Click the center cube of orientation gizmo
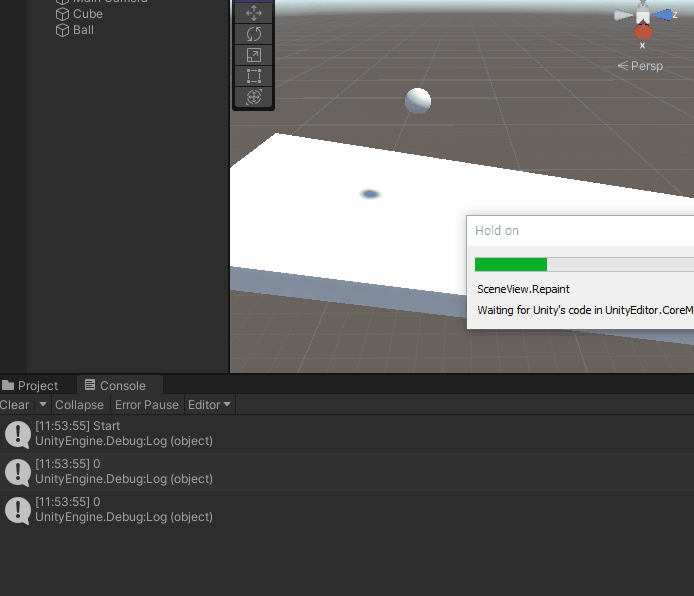 pos(643,17)
